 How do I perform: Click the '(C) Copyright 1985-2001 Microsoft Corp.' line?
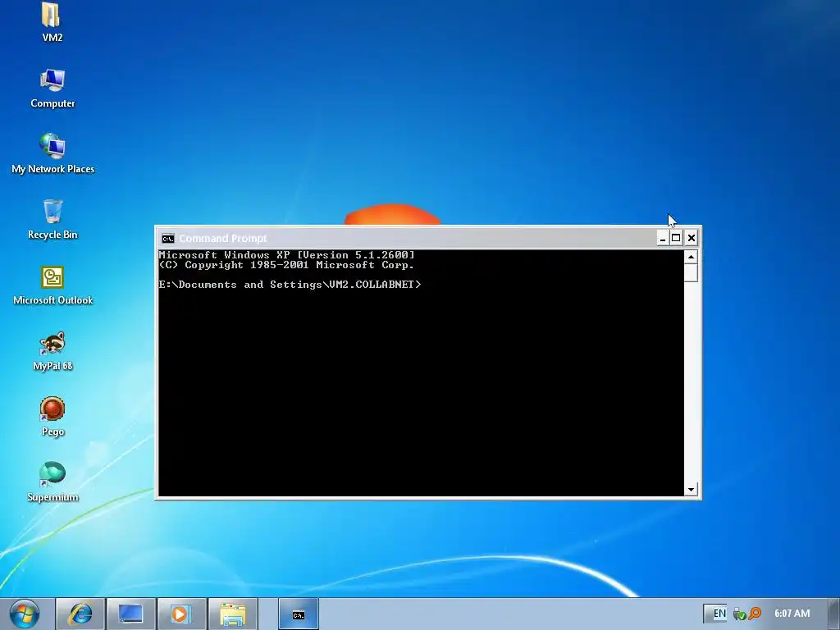tap(286, 265)
